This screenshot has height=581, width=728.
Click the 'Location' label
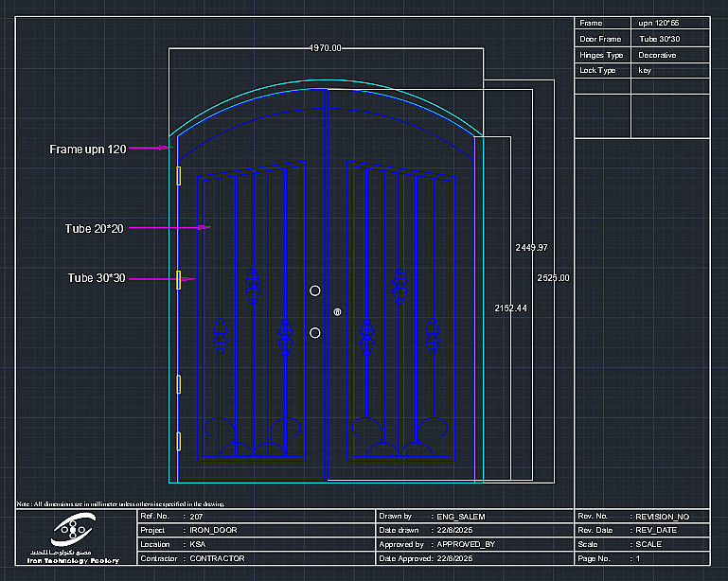point(155,544)
